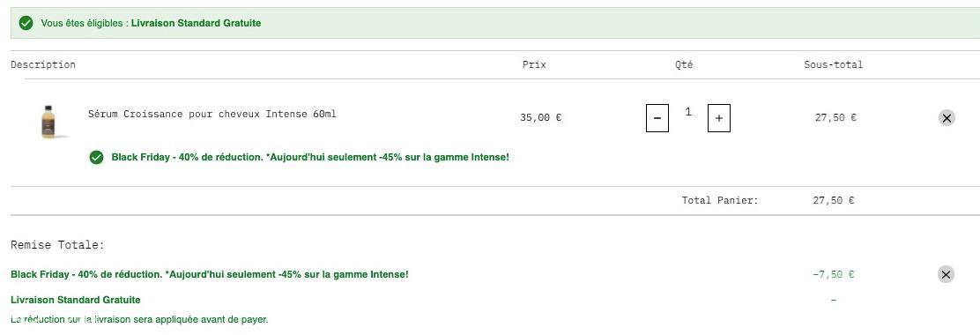Click the serum bottle product thumbnail
This screenshot has width=980, height=335.
click(48, 122)
